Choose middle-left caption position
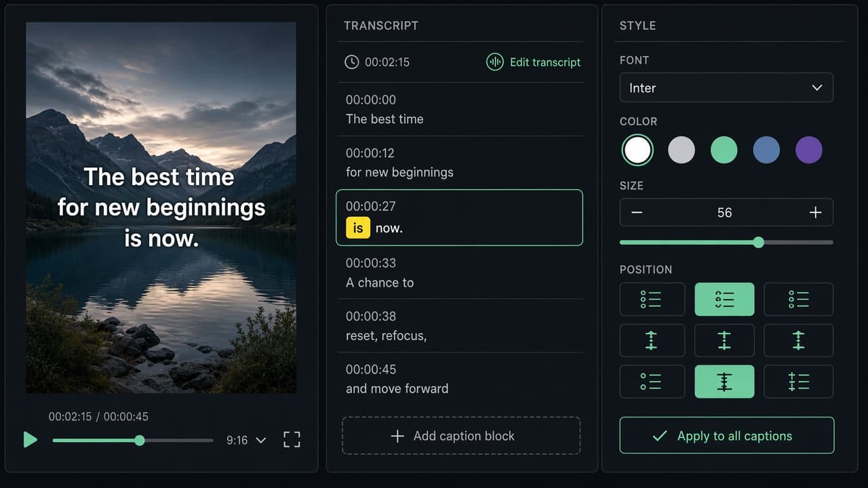The width and height of the screenshot is (868, 488). (652, 340)
